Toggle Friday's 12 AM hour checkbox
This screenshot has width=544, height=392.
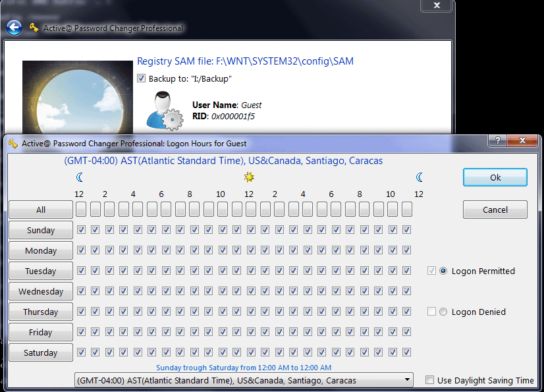click(81, 331)
